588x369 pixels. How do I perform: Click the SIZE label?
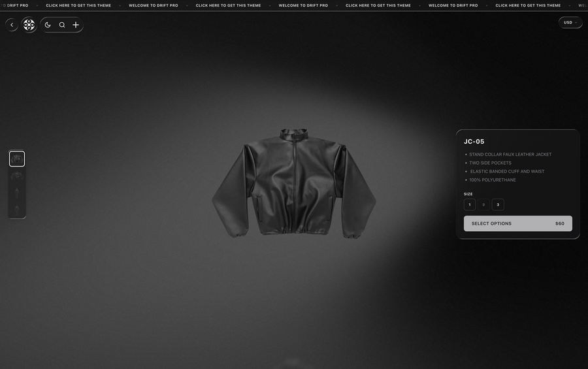click(468, 194)
